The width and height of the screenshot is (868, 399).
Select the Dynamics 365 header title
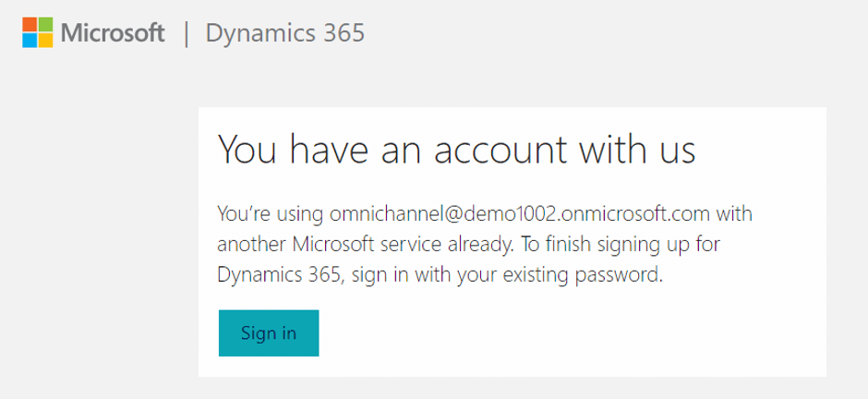point(285,33)
